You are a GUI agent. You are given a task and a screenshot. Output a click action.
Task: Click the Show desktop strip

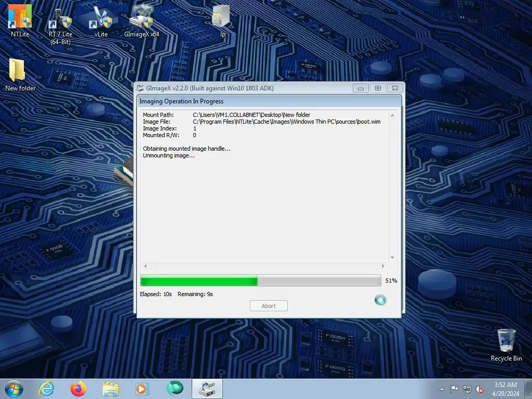(528, 389)
